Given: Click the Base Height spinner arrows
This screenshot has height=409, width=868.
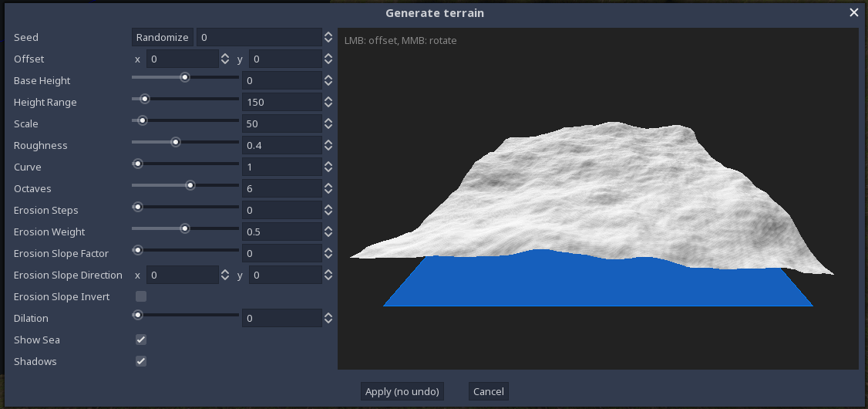Looking at the screenshot, I should click(x=328, y=80).
